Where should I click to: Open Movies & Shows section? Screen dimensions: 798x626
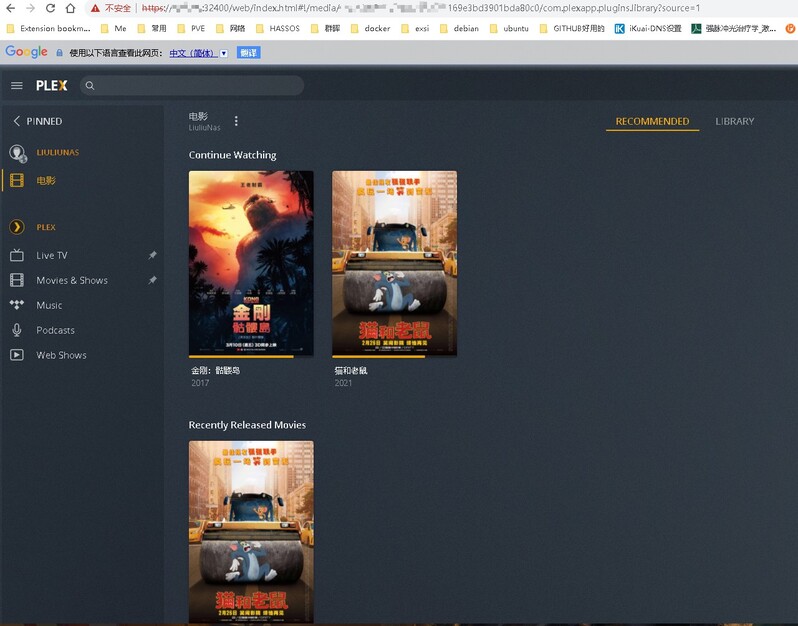[x=72, y=280]
